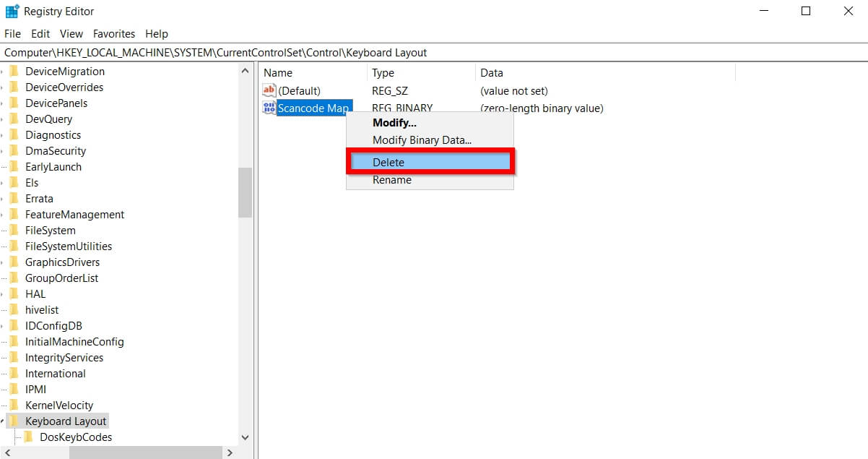Open the Favorites menu
This screenshot has width=868, height=459.
[x=113, y=33]
